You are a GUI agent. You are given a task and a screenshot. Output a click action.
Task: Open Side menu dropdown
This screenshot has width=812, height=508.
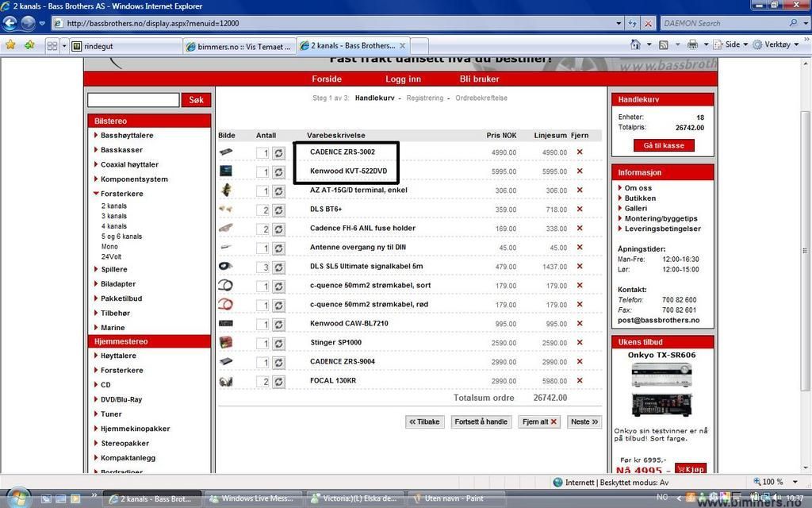pos(730,44)
